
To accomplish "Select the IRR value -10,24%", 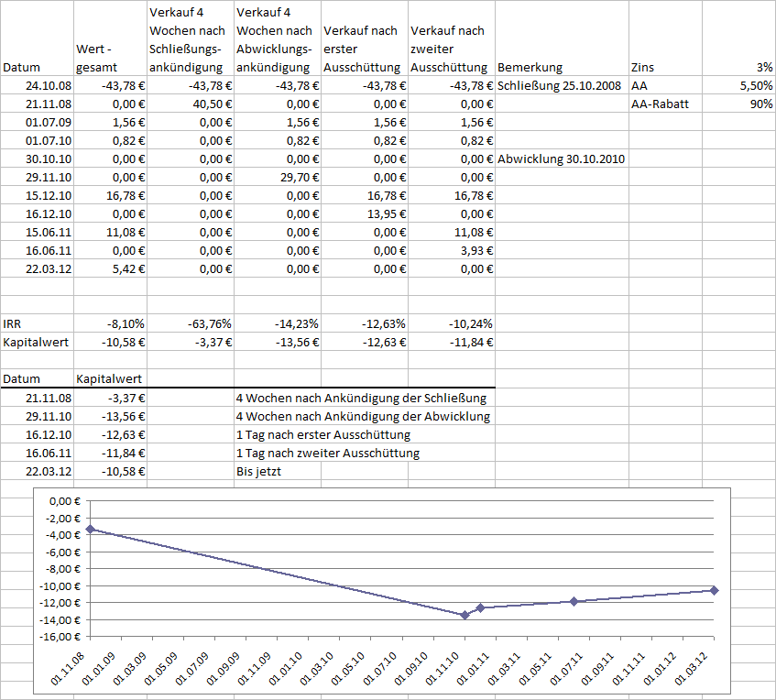I will coord(452,323).
